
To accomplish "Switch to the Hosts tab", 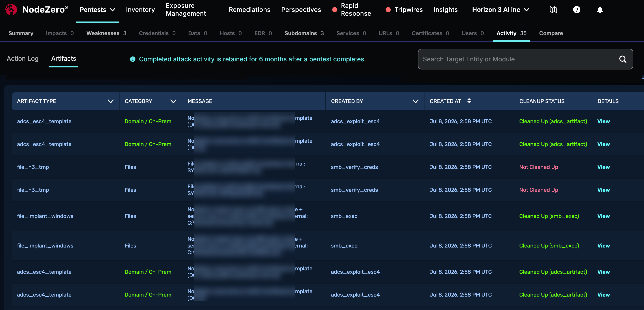I will click(231, 33).
